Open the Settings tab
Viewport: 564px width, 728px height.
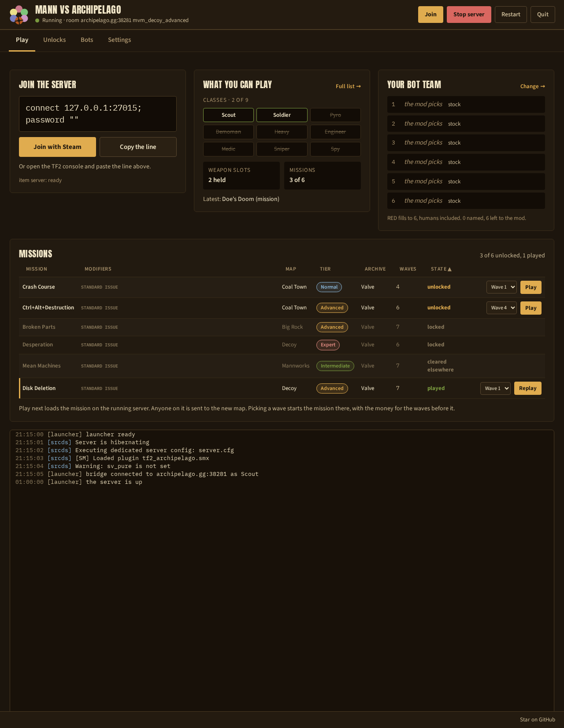point(119,40)
